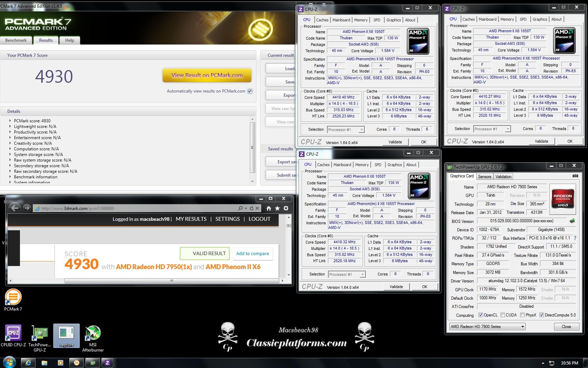Click View Result on PCMark.com button
Image resolution: width=588 pixels, height=368 pixels.
coord(207,75)
